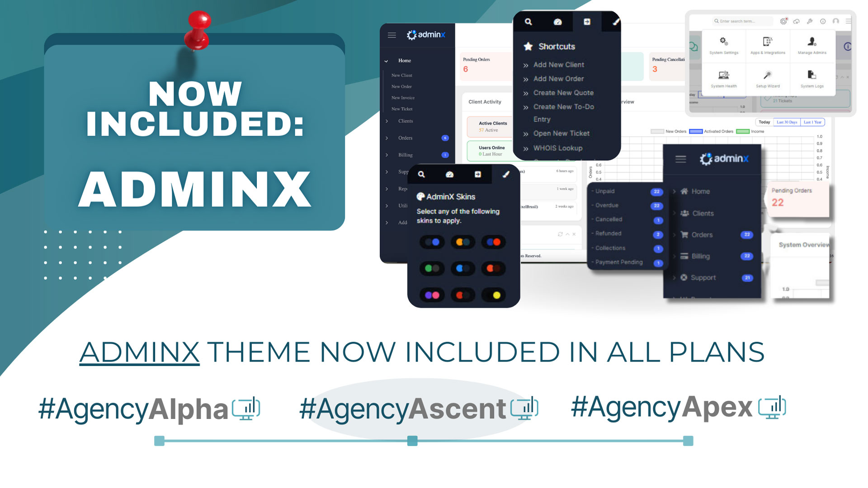Click Open New Ticket shortcut button
This screenshot has width=868, height=488.
(561, 133)
